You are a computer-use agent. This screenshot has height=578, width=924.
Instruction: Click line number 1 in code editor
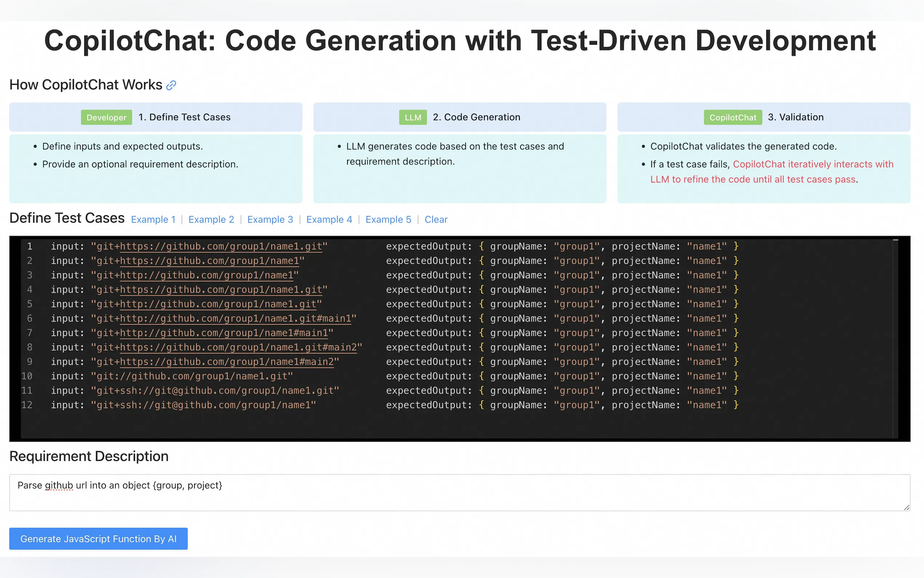point(29,246)
